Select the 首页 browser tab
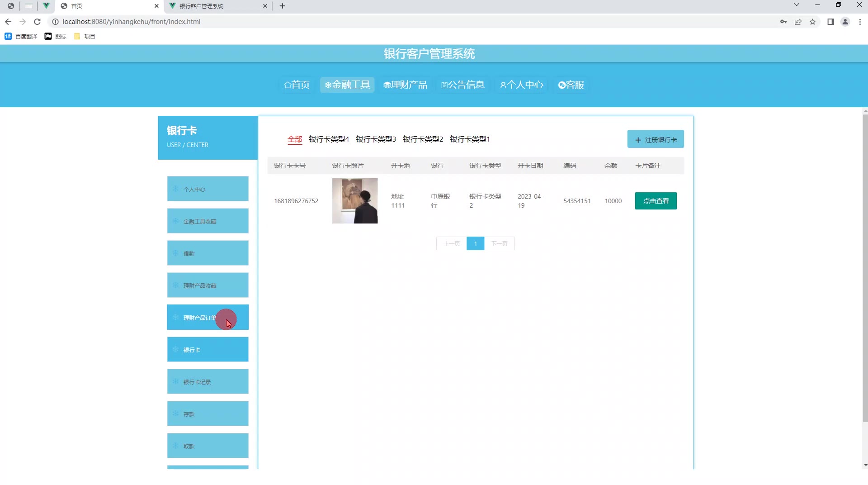The width and height of the screenshot is (868, 485). pyautogui.click(x=109, y=6)
